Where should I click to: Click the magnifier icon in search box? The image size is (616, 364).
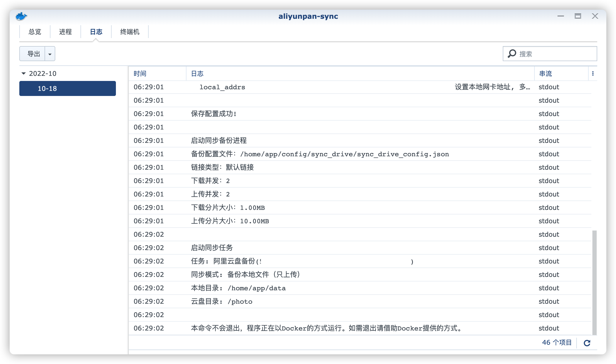coord(512,54)
